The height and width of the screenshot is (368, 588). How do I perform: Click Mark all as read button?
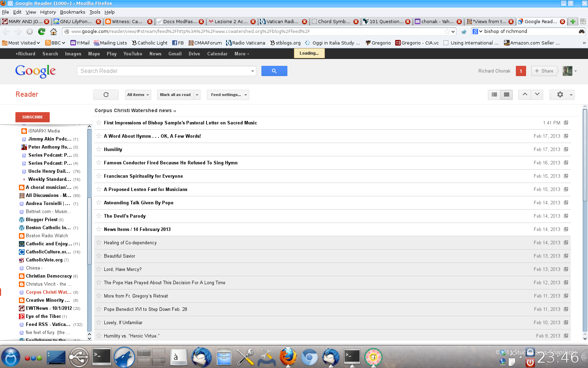point(175,95)
